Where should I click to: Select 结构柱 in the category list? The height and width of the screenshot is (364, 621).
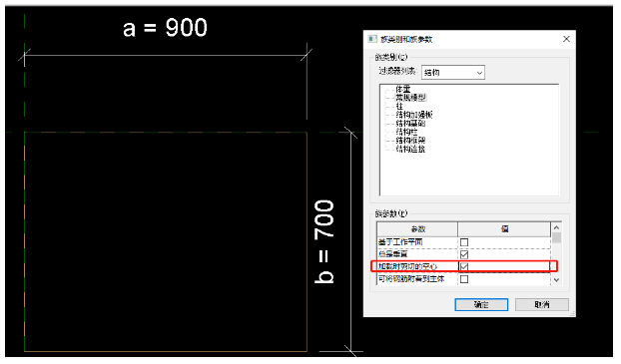click(x=406, y=132)
